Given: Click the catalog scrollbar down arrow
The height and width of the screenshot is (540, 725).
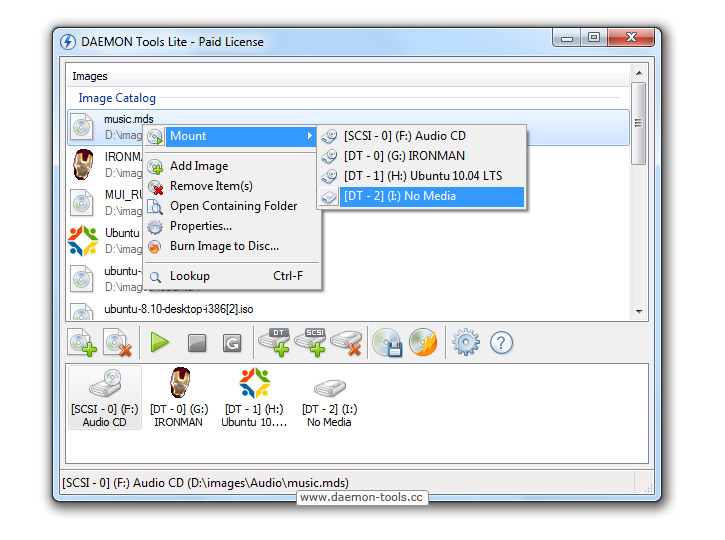Looking at the screenshot, I should (x=639, y=312).
